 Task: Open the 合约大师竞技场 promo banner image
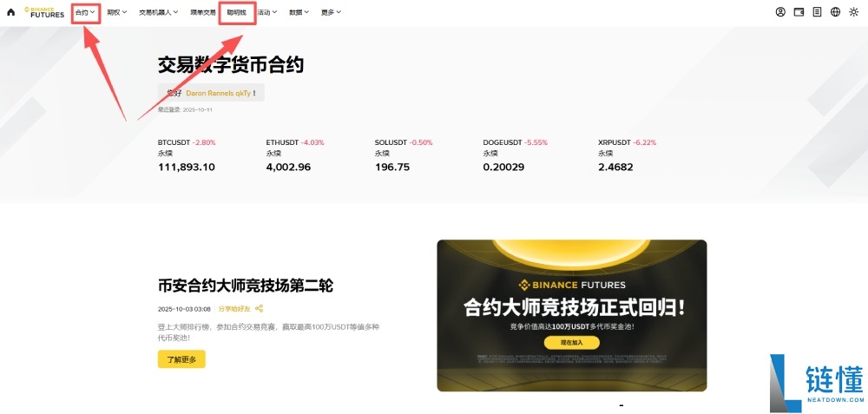tap(572, 315)
